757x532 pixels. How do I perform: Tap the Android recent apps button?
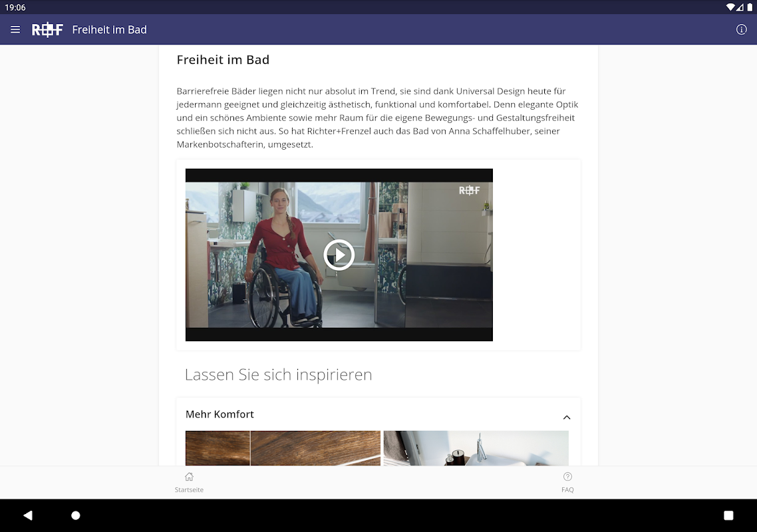(728, 515)
